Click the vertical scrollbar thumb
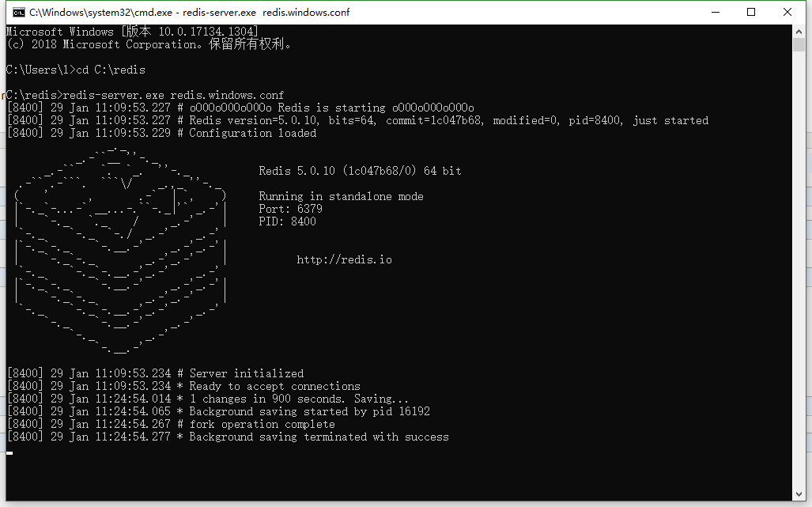812x507 pixels. (x=799, y=44)
